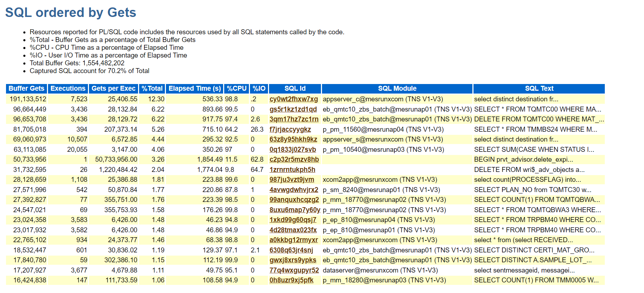Click the 4avwgdwhvjrx2 link
The image size is (644, 293).
[x=294, y=190]
